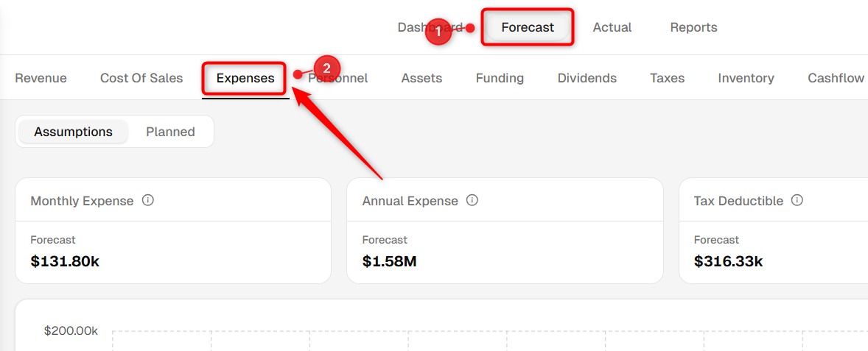Screen dimensions: 868x351
Task: Open the Dividends sub-tab
Action: click(587, 78)
